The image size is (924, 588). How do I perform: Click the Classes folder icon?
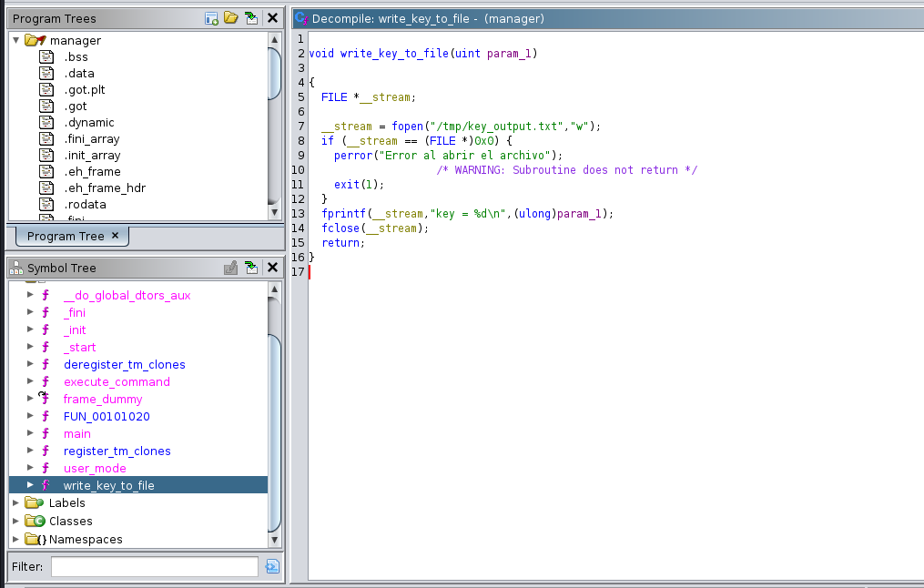(x=35, y=521)
